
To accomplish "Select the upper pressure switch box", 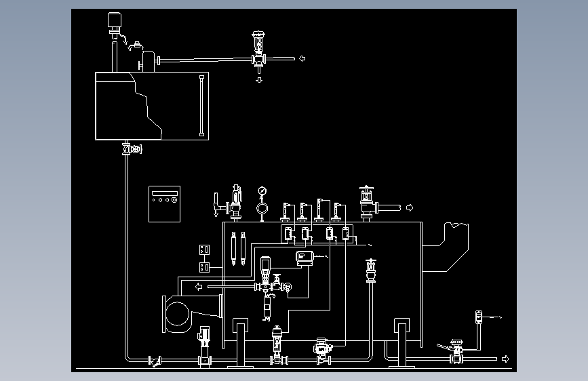I will tap(204, 249).
